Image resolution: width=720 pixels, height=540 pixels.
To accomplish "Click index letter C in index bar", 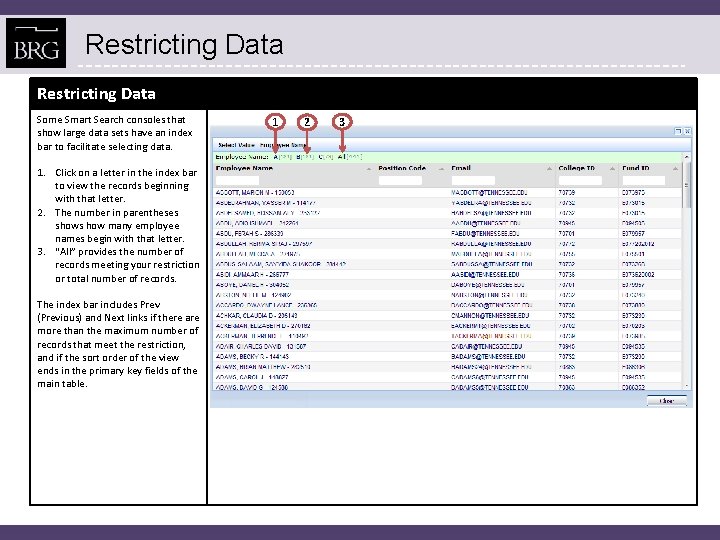I will pyautogui.click(x=321, y=157).
